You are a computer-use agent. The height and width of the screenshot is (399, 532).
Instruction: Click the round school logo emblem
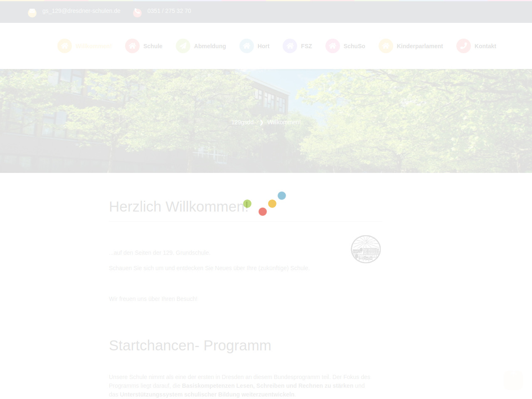(366, 249)
